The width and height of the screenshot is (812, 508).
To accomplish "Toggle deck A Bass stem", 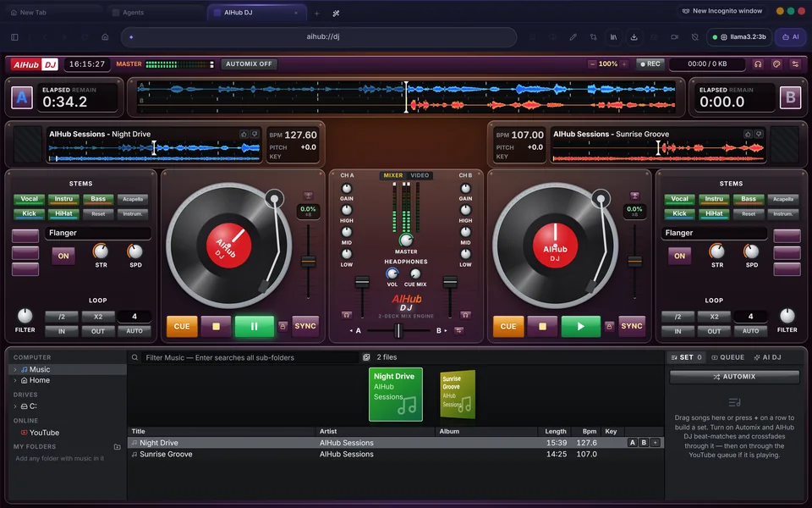I will 98,199.
